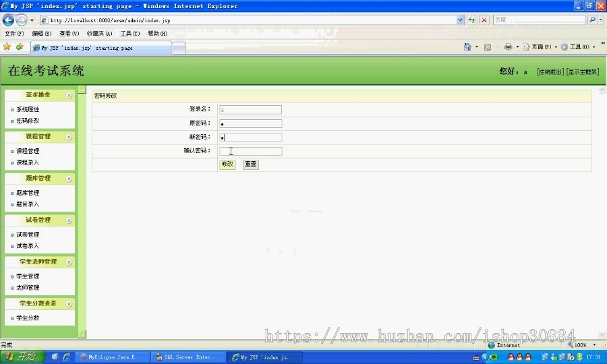Click the 原密码 password field
The height and width of the screenshot is (364, 607).
(250, 124)
